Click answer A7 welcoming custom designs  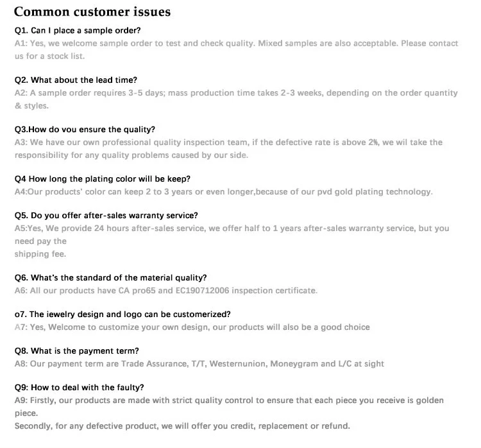point(192,327)
